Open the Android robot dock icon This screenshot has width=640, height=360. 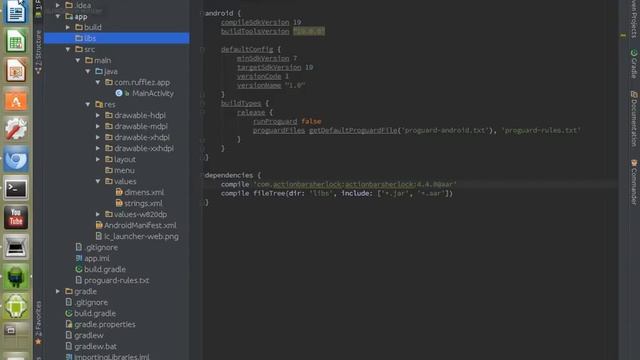(16, 306)
